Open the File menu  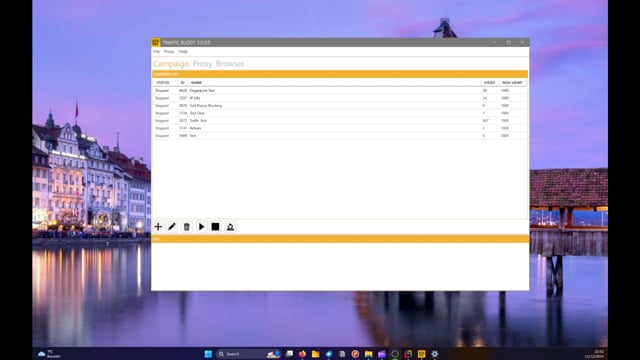click(156, 52)
